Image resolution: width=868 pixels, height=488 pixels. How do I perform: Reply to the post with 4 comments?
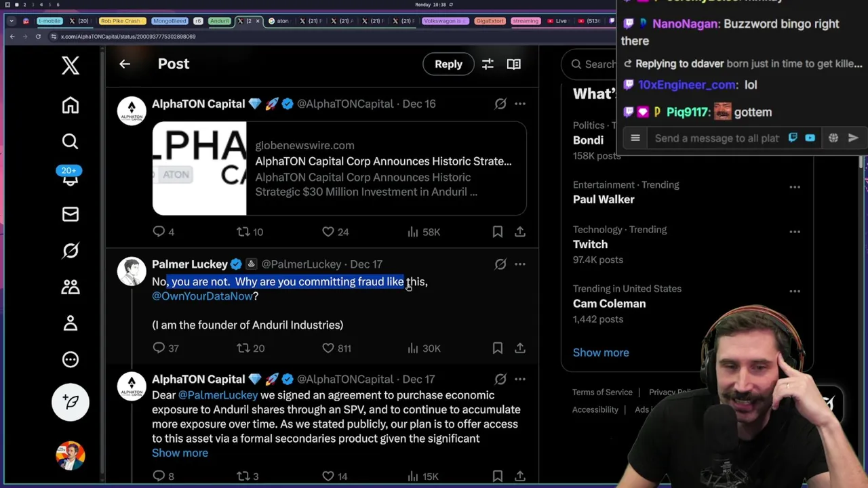[x=163, y=232]
